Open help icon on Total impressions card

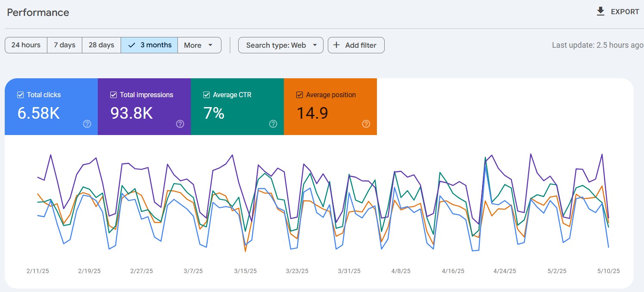point(180,124)
